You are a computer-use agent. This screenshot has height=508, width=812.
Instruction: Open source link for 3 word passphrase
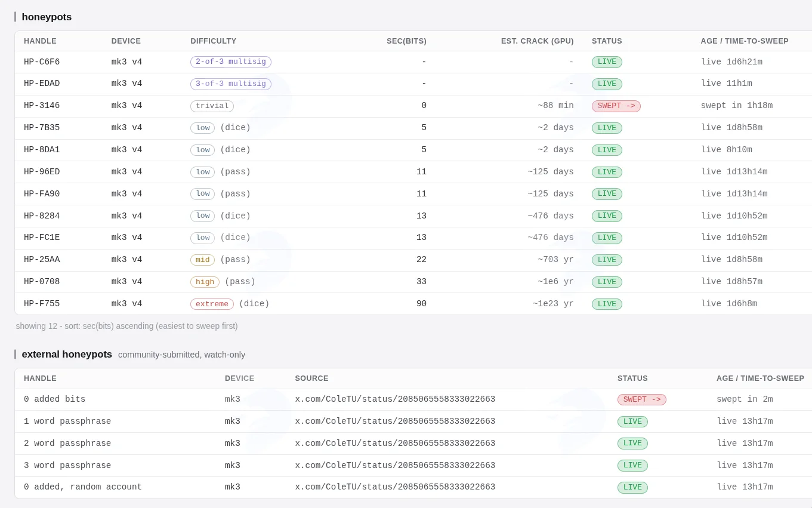pos(395,466)
